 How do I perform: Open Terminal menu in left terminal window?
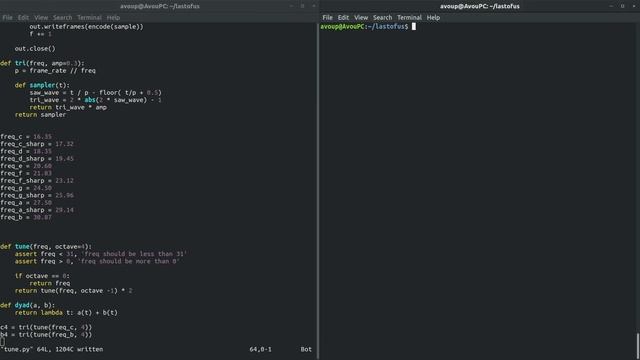click(x=89, y=18)
